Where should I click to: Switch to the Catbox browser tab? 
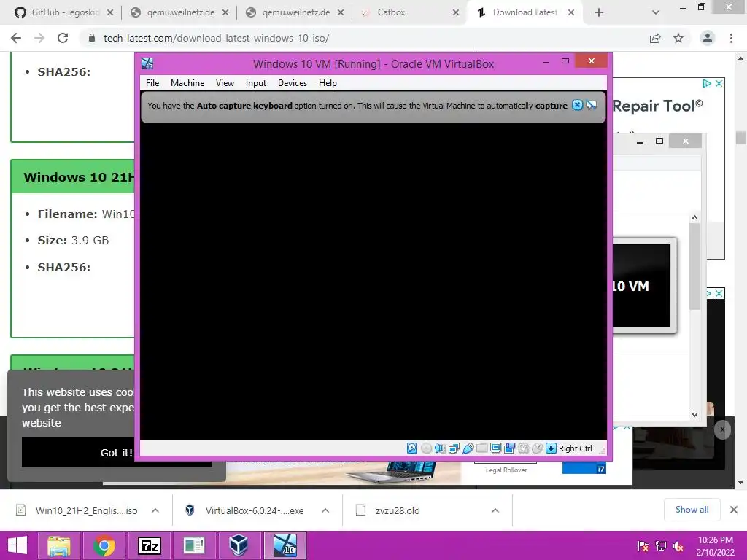tap(391, 12)
